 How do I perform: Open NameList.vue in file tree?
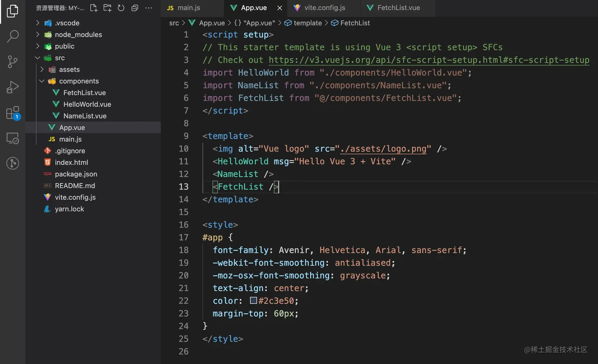point(93,116)
